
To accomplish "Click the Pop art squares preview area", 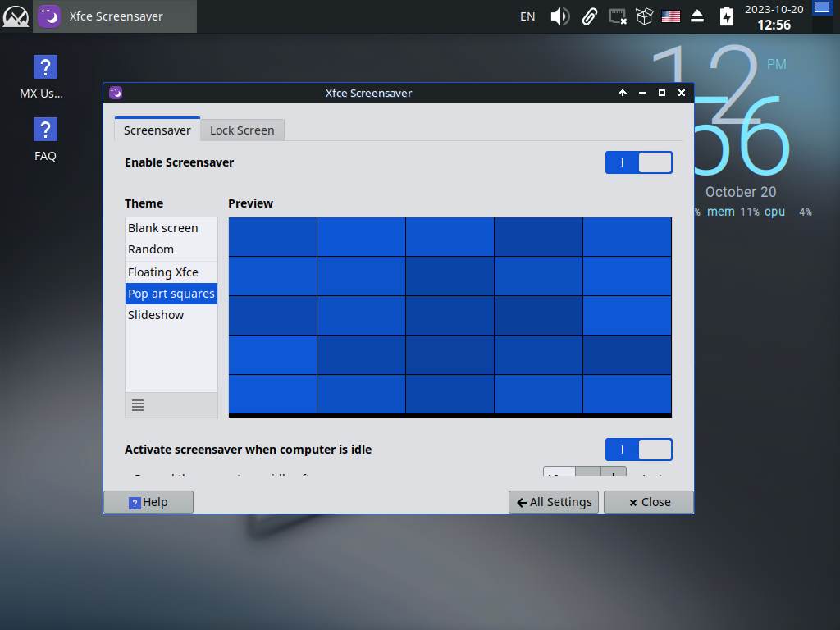I will click(x=450, y=316).
